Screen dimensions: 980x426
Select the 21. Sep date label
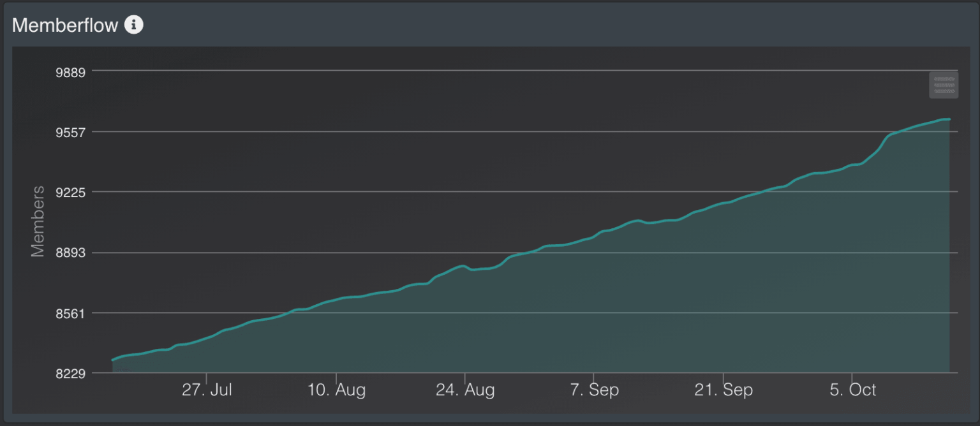point(724,390)
